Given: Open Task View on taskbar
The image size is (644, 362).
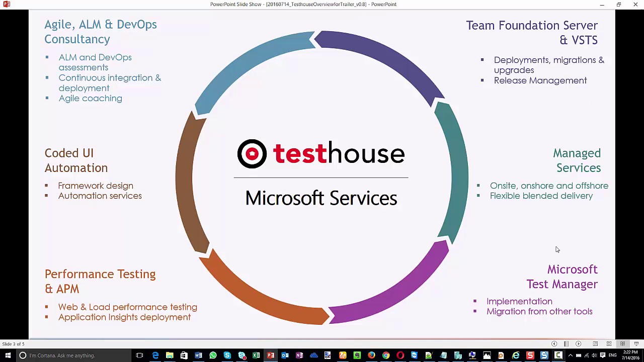Looking at the screenshot, I should [x=139, y=355].
